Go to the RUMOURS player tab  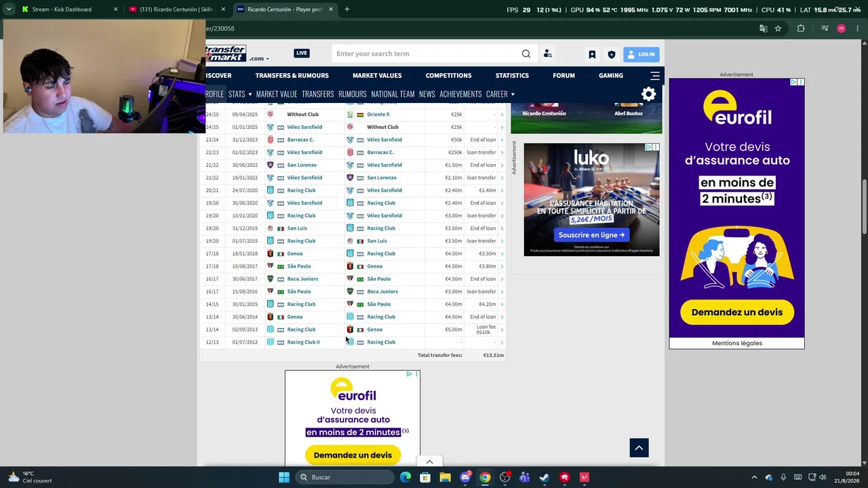coord(353,94)
